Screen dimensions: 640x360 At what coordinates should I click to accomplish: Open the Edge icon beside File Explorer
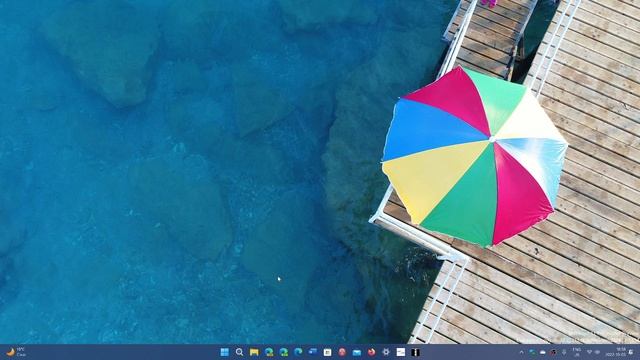coord(269,352)
